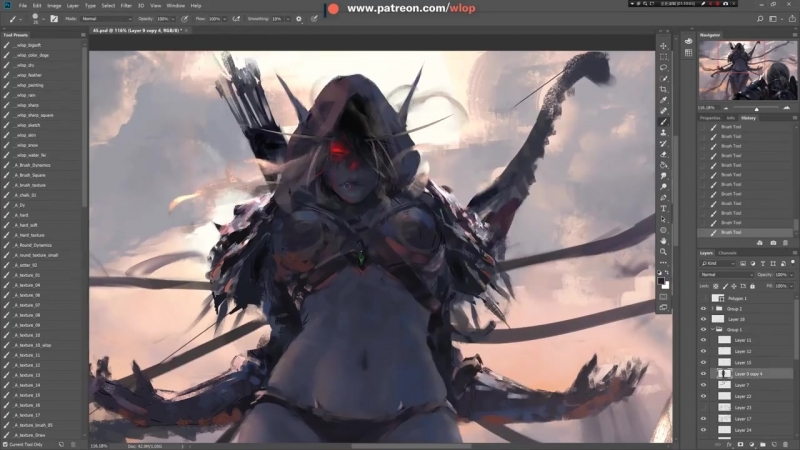The image size is (800, 450).
Task: Switch to the Channels tab
Action: (x=728, y=253)
